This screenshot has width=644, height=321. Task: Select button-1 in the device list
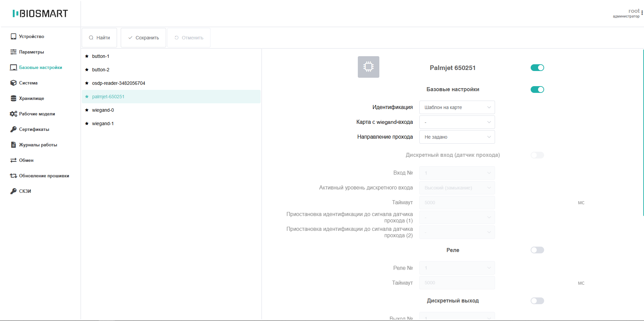click(x=171, y=56)
